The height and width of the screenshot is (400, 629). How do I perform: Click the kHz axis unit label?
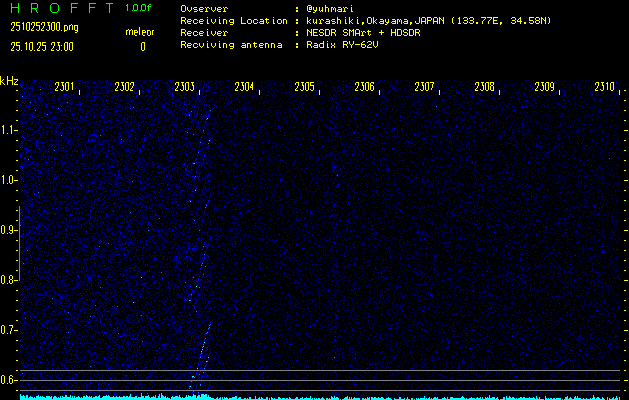[9, 80]
